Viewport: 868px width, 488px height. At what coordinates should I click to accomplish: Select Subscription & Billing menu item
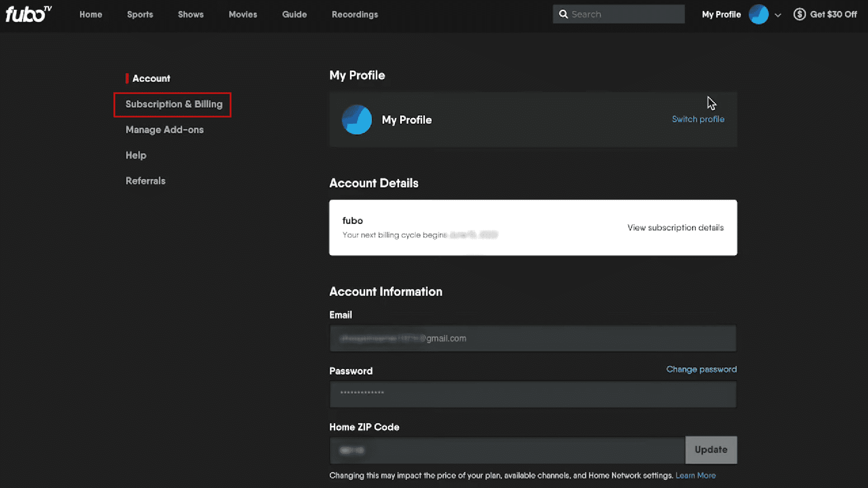pos(173,103)
